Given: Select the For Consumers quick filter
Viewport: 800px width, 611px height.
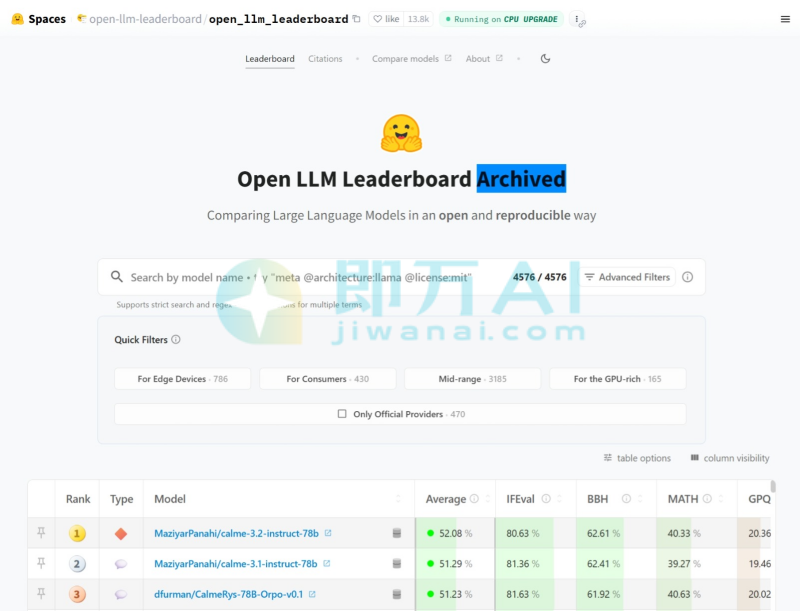Looking at the screenshot, I should (327, 378).
